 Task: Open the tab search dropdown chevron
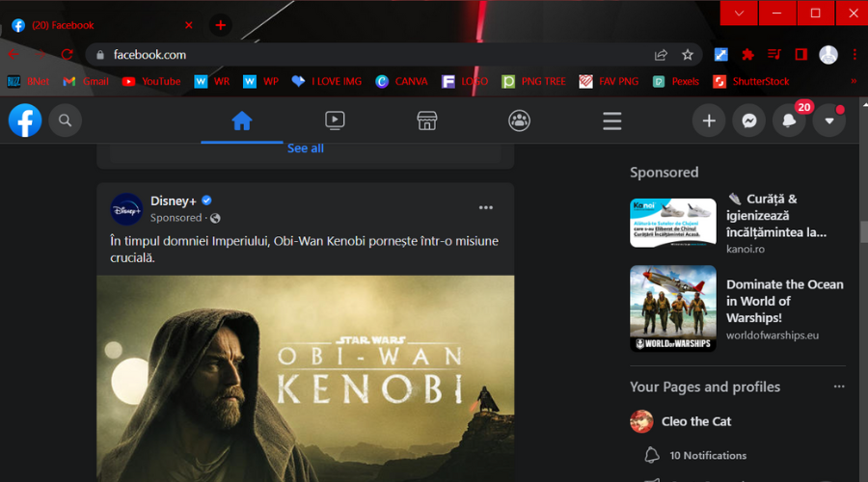click(739, 13)
